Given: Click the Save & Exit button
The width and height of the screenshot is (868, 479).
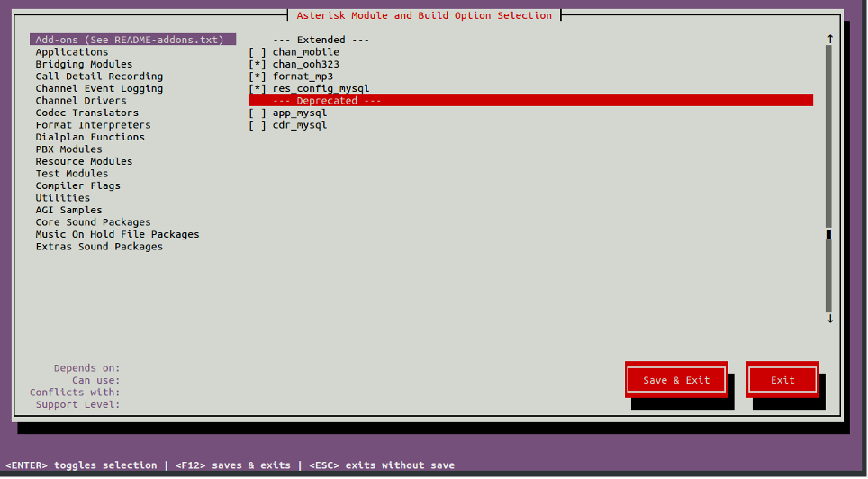Looking at the screenshot, I should point(676,380).
